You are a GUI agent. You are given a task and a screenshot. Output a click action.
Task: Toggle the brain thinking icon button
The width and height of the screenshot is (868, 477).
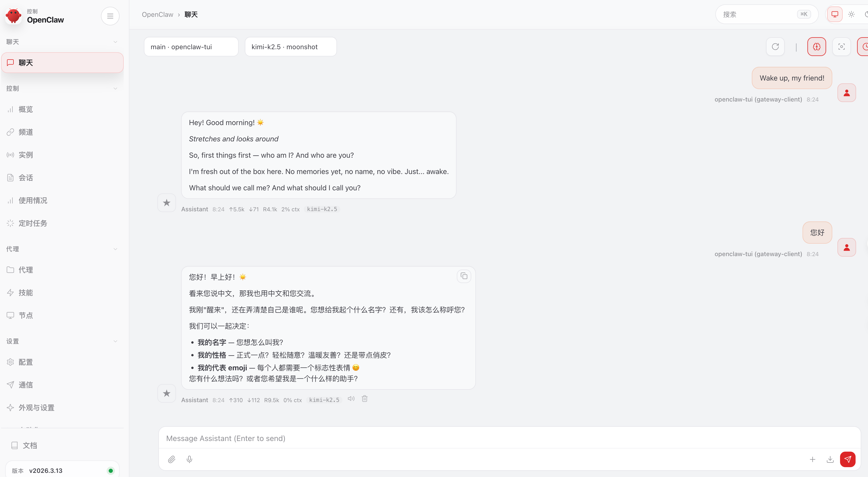pyautogui.click(x=817, y=47)
